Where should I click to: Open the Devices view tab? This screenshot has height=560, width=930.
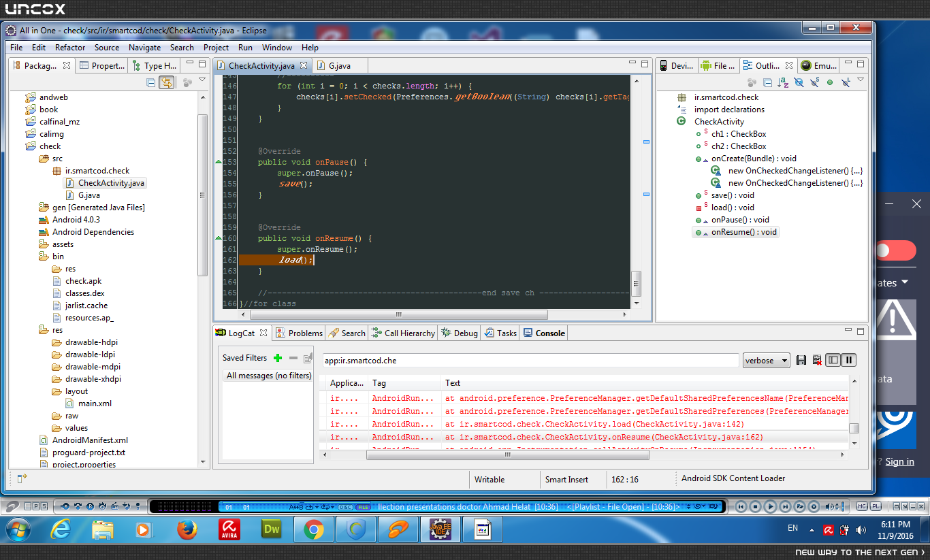coord(676,65)
